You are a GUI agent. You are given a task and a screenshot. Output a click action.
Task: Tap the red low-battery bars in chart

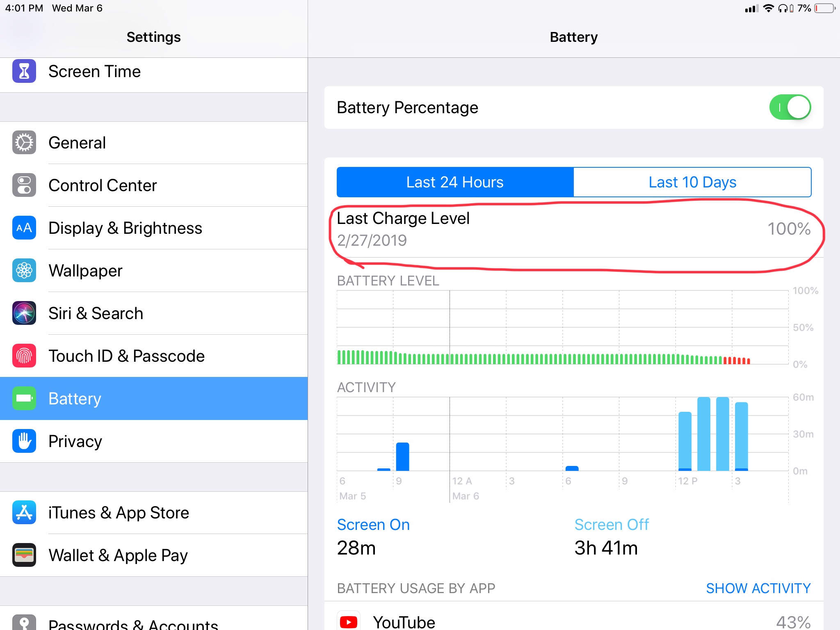point(737,361)
